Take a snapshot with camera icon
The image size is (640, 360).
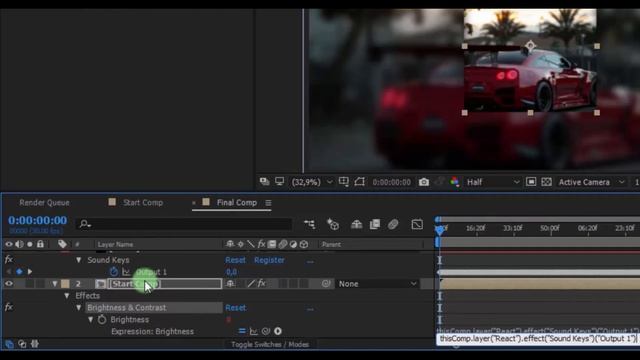[x=424, y=182]
